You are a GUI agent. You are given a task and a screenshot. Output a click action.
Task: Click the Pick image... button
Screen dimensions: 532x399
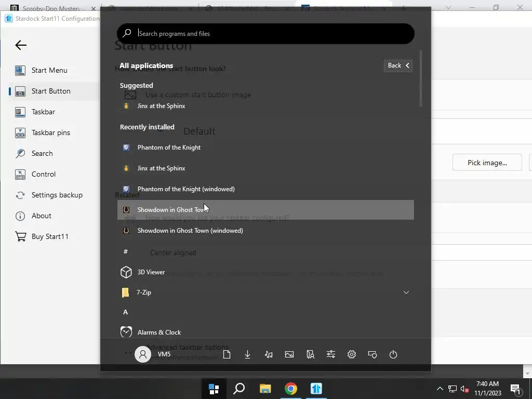pos(487,163)
